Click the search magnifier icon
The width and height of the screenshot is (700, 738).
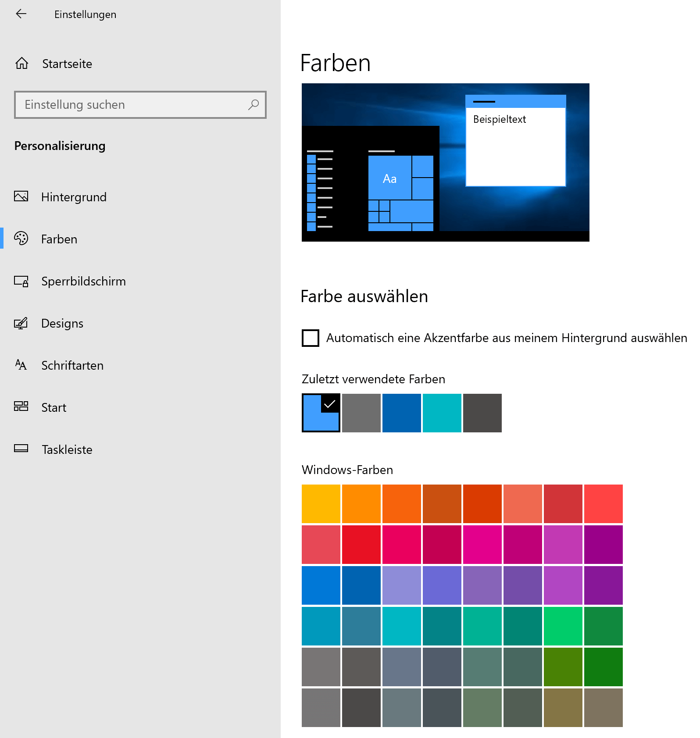(254, 105)
